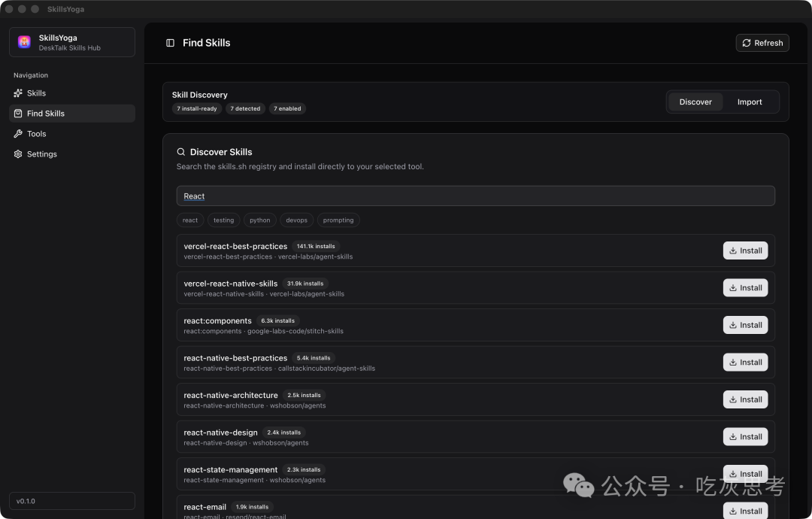Filter by the react tag chip
The image size is (812, 519).
click(x=190, y=220)
